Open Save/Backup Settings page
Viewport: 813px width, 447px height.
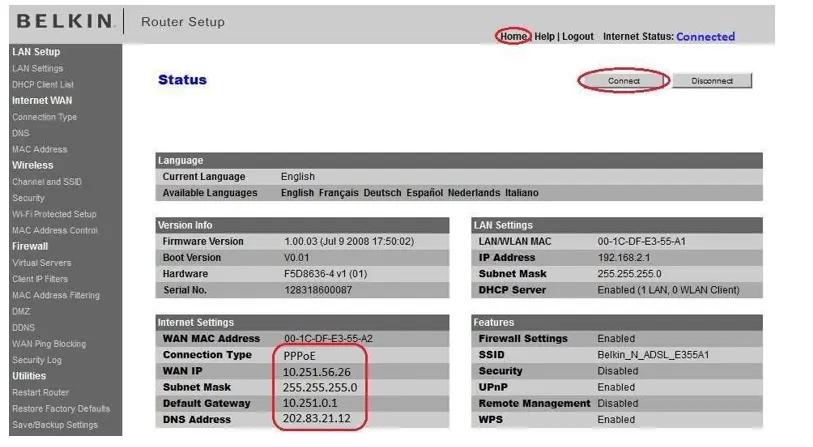tap(54, 425)
